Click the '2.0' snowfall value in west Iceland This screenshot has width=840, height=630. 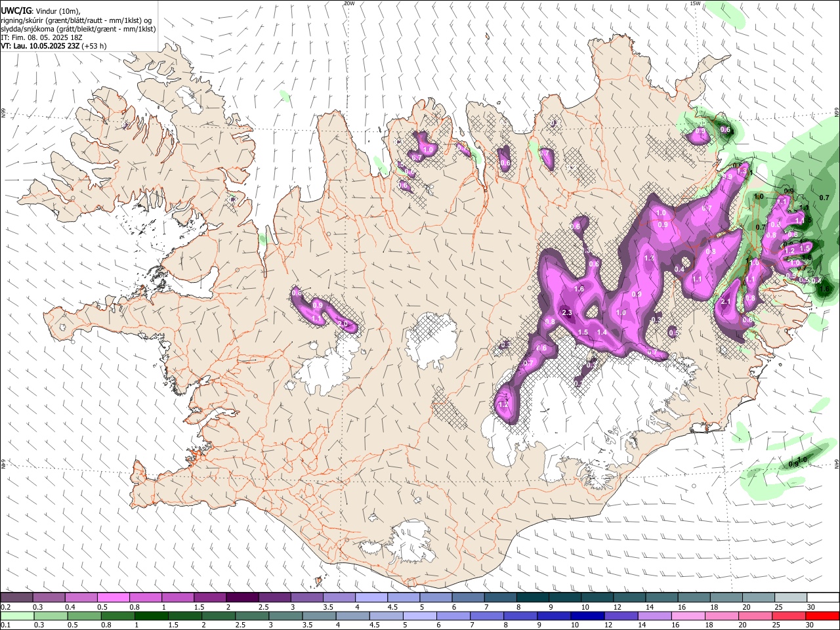(343, 324)
